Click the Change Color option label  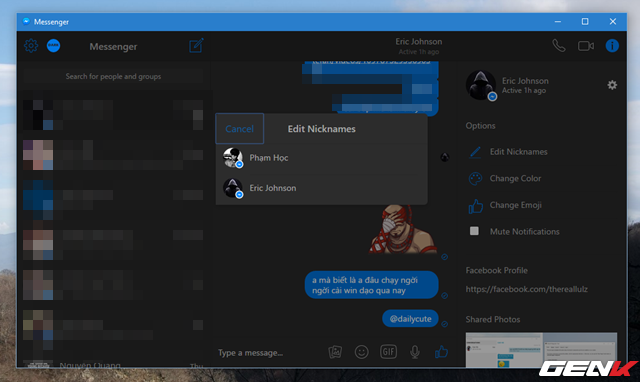[x=515, y=179]
